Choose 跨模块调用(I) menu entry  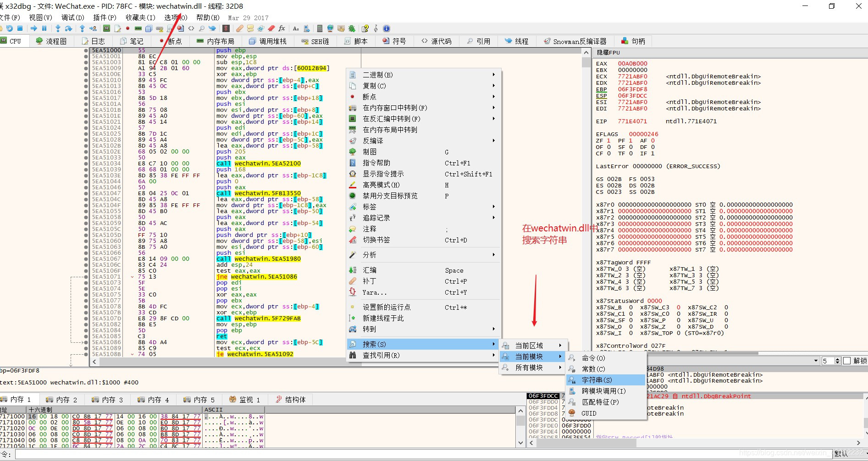coord(605,391)
